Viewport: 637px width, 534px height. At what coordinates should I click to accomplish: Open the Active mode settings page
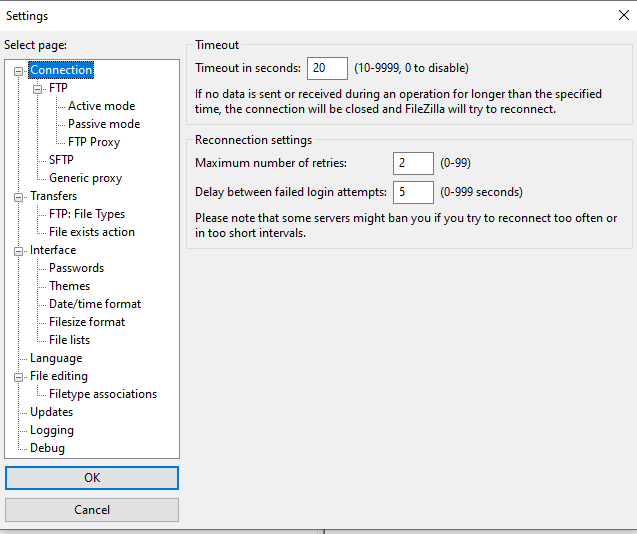tap(101, 106)
